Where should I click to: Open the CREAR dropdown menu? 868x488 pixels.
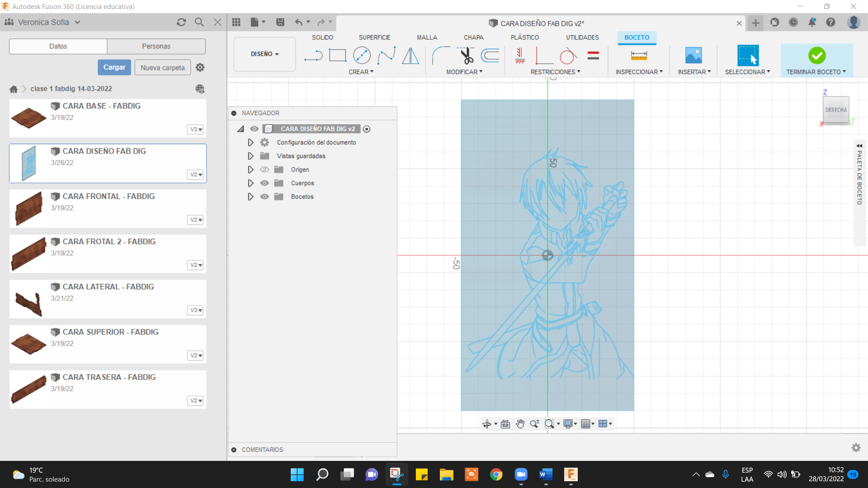(x=361, y=72)
